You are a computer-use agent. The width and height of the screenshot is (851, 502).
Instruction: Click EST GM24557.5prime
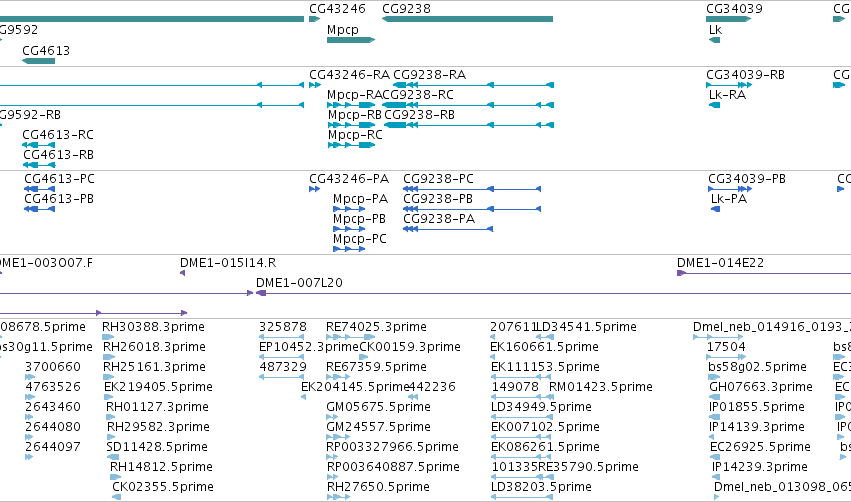click(378, 427)
